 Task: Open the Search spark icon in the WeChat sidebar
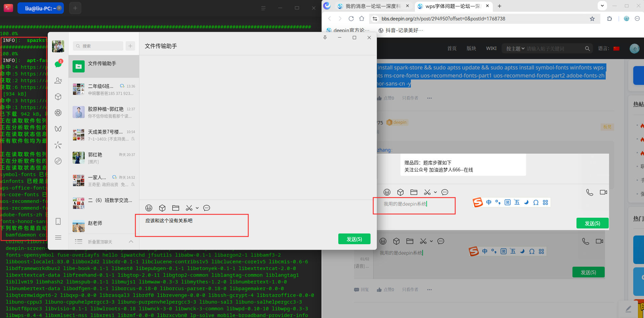[58, 145]
